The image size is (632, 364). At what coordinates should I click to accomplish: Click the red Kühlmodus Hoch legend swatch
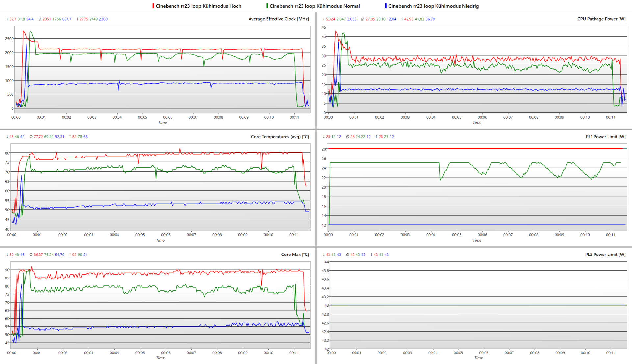click(x=153, y=6)
